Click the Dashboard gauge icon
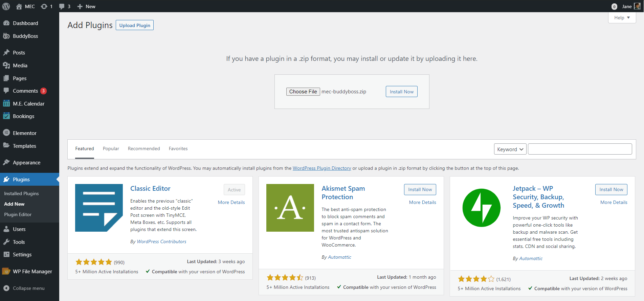The height and width of the screenshot is (301, 644). [x=6, y=23]
